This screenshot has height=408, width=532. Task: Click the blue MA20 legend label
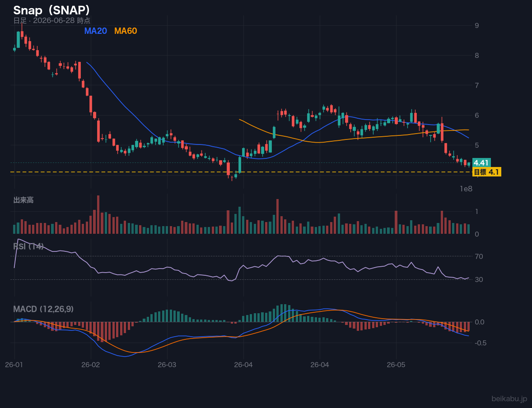tap(95, 31)
